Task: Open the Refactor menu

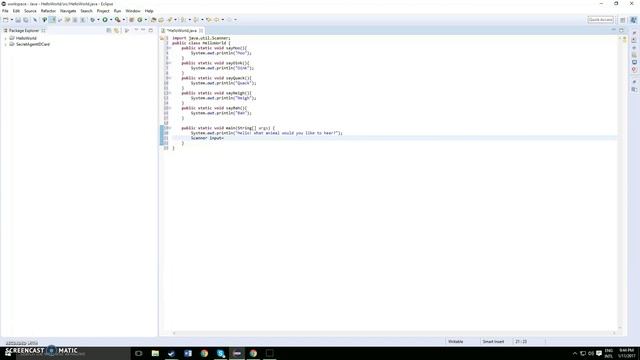Action: tap(48, 11)
